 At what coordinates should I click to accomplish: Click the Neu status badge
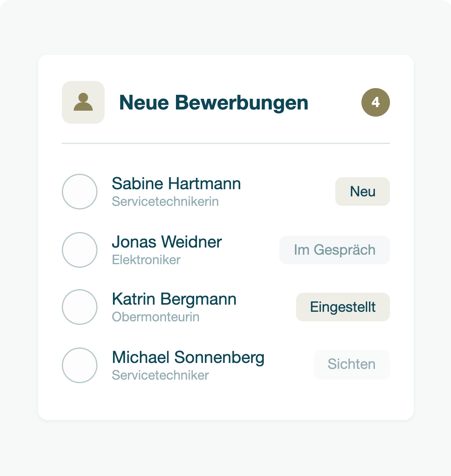tap(363, 192)
